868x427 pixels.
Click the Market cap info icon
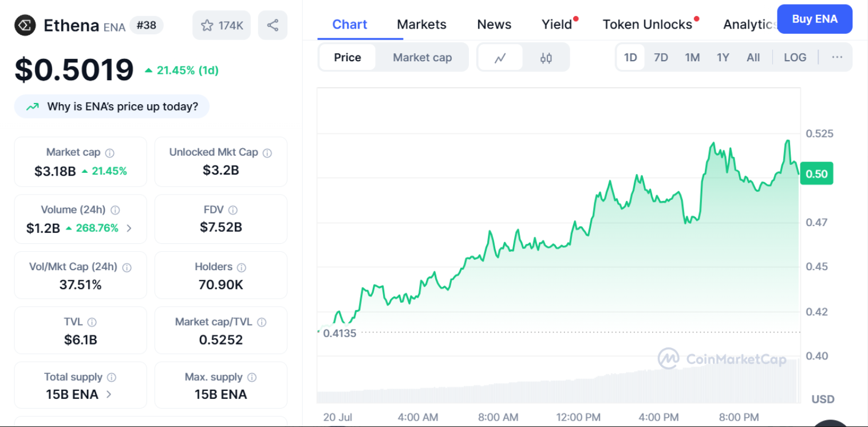(110, 153)
